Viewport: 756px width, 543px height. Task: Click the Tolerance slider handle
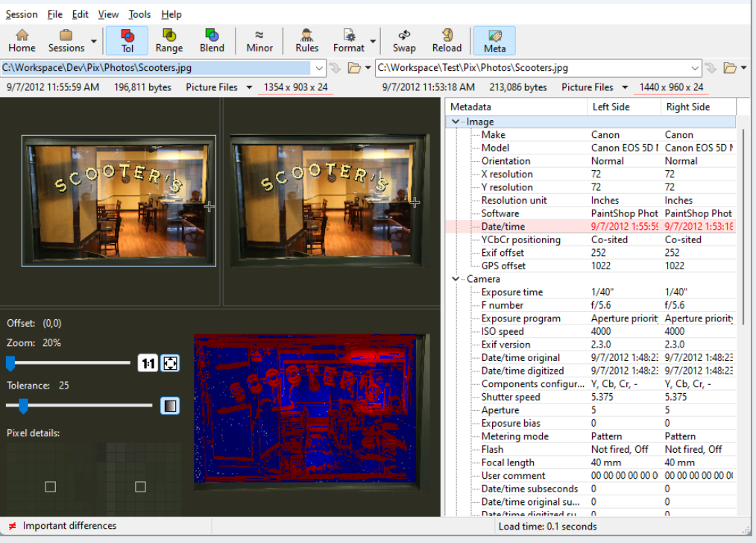pos(23,406)
